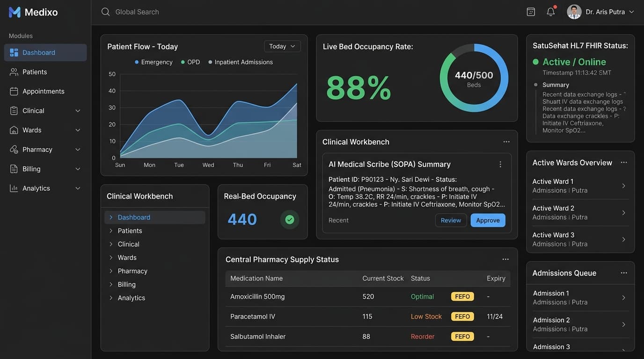Expand the Pharmacy module chevron in sidebar

click(78, 150)
